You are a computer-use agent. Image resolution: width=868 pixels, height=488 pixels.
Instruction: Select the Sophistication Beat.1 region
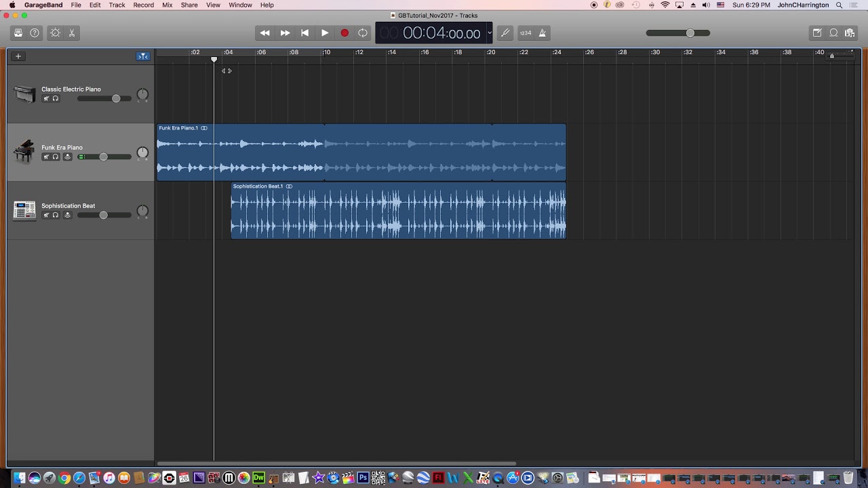click(x=399, y=211)
